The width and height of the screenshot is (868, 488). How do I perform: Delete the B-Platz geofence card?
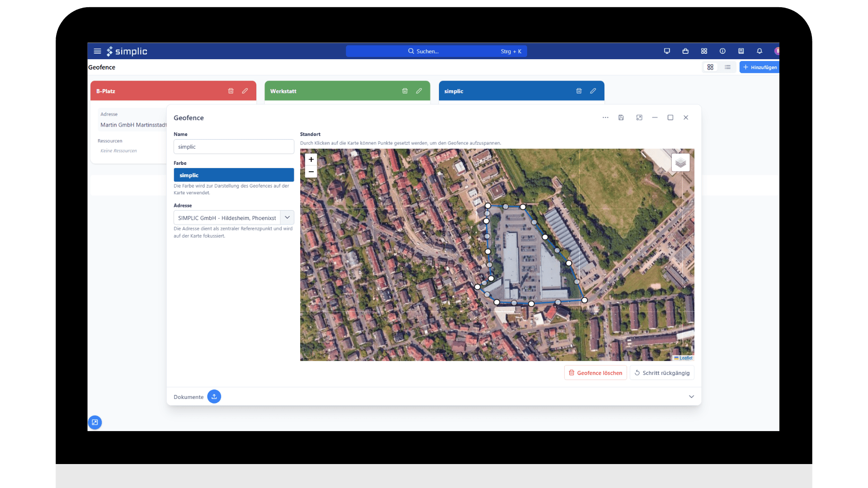(x=231, y=91)
